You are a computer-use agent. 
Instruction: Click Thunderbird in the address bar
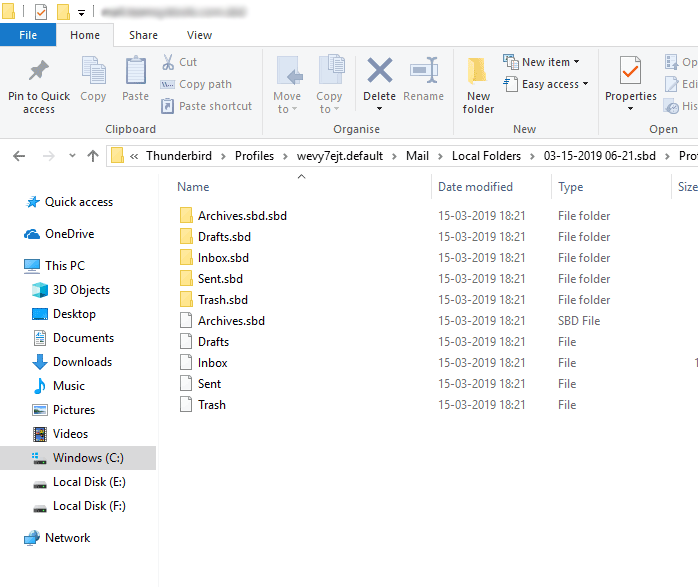click(x=179, y=156)
